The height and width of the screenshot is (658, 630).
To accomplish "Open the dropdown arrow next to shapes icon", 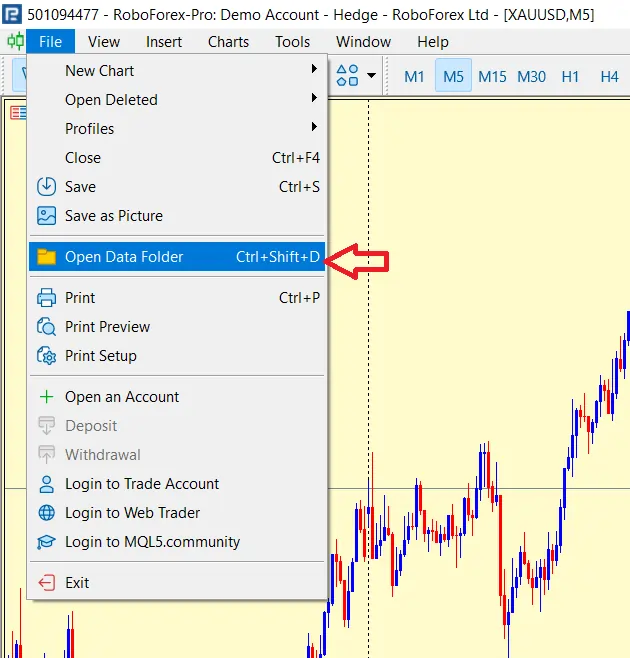I will (x=371, y=76).
